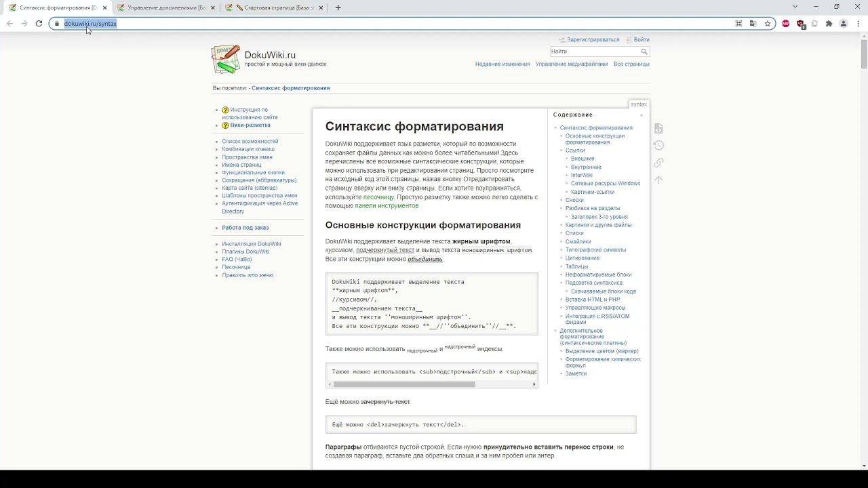Open a new browser tab
Viewport: 868px width, 488px height.
tap(338, 7)
